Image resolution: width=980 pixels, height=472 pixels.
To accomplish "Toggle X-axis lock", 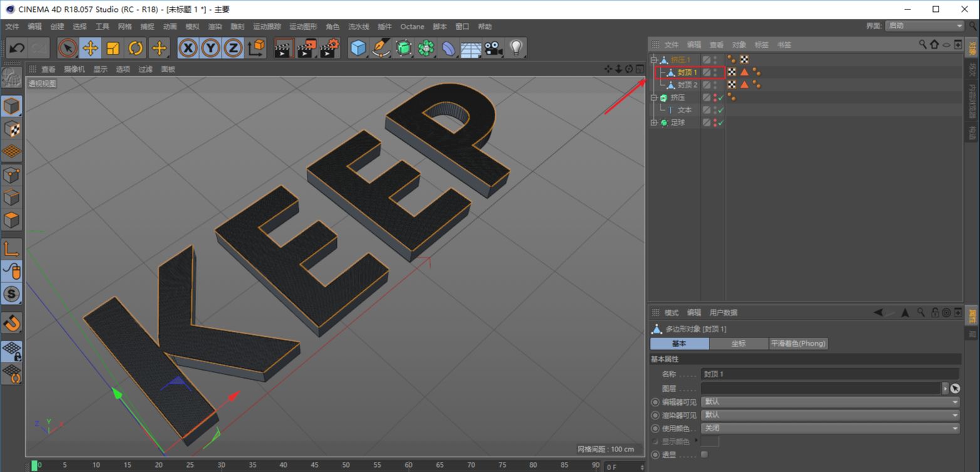I will (188, 48).
